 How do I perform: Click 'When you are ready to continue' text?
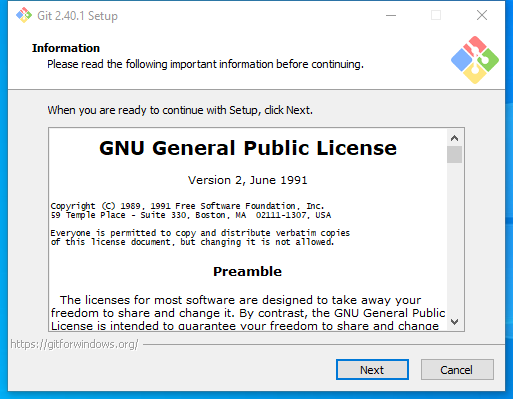coord(180,110)
